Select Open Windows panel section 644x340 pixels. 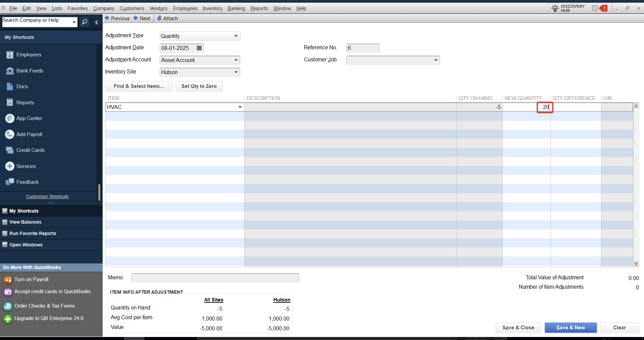(51, 245)
